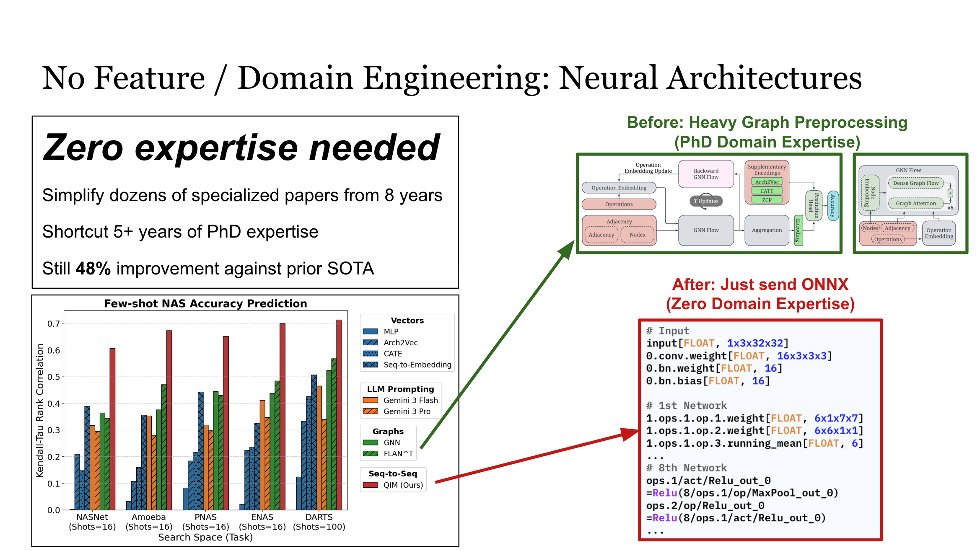Select 'Shortcut 5+ years of PhD expertise' line
980x551 pixels.
(x=180, y=232)
